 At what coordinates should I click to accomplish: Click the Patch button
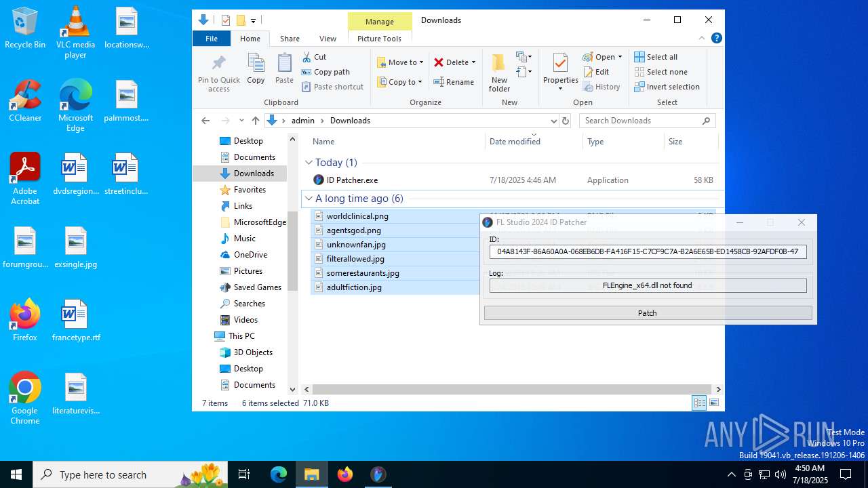point(648,313)
